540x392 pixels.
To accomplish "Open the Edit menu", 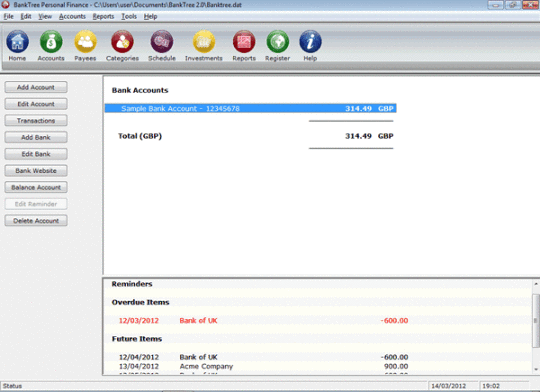I will coord(26,16).
